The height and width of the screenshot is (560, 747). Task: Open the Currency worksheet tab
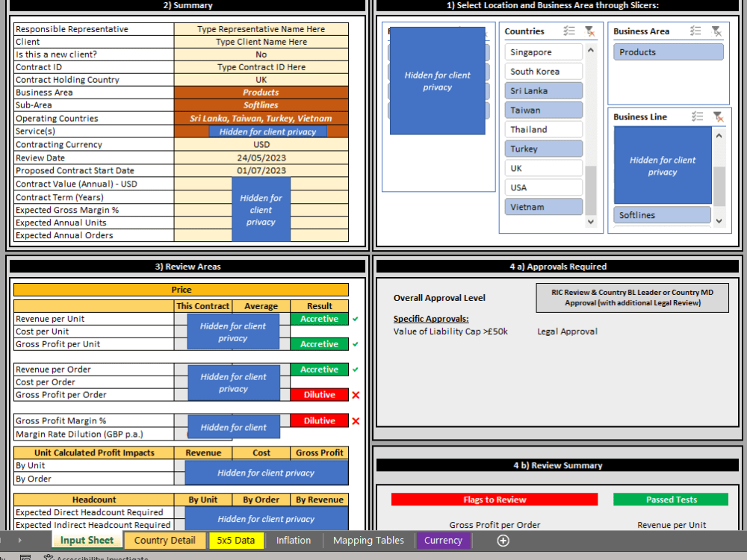click(x=443, y=540)
